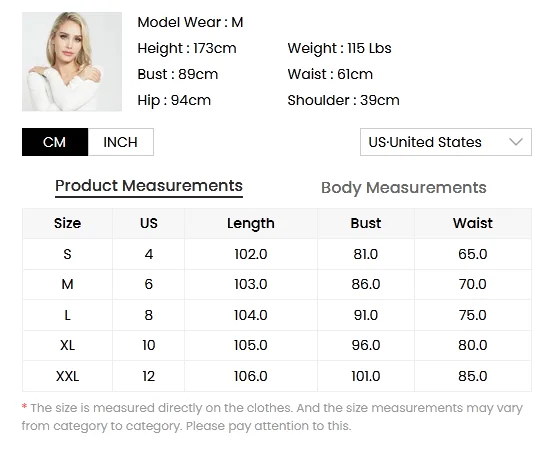
Task: Click the model photo thumbnail
Action: [x=72, y=62]
